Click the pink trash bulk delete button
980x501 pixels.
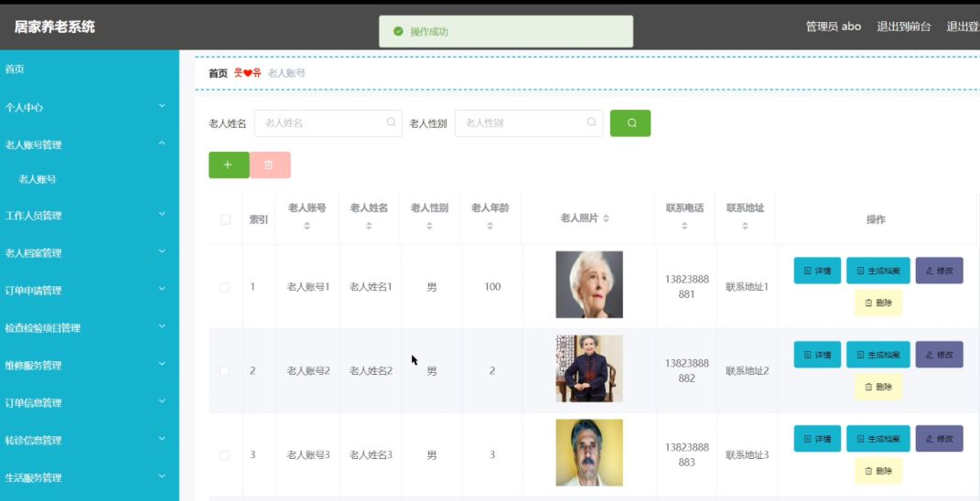coord(270,165)
